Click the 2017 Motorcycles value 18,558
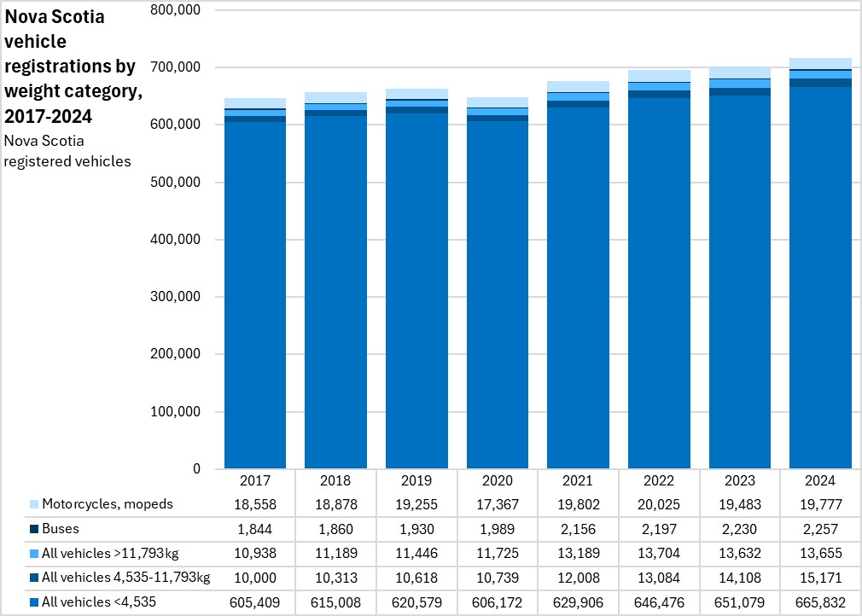Viewport: 862px width, 616px height. tap(255, 504)
